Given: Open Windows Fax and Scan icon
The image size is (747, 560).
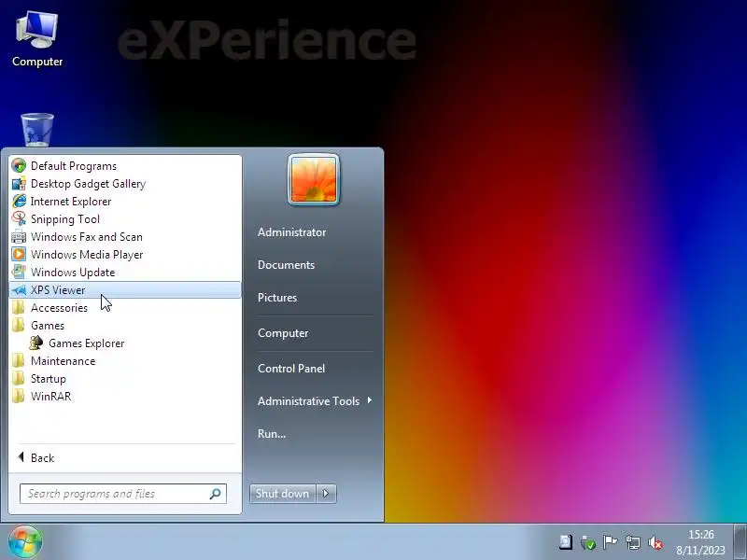Looking at the screenshot, I should coord(19,236).
